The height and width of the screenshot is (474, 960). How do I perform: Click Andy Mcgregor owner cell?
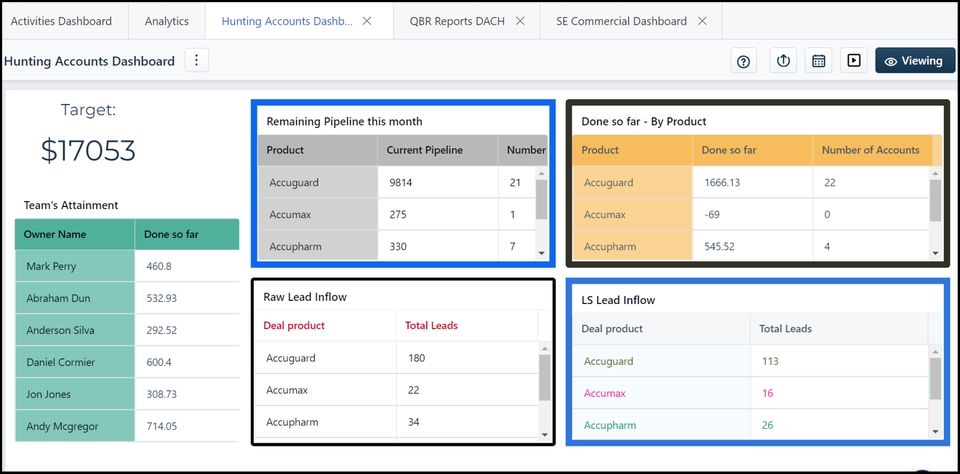(x=75, y=426)
